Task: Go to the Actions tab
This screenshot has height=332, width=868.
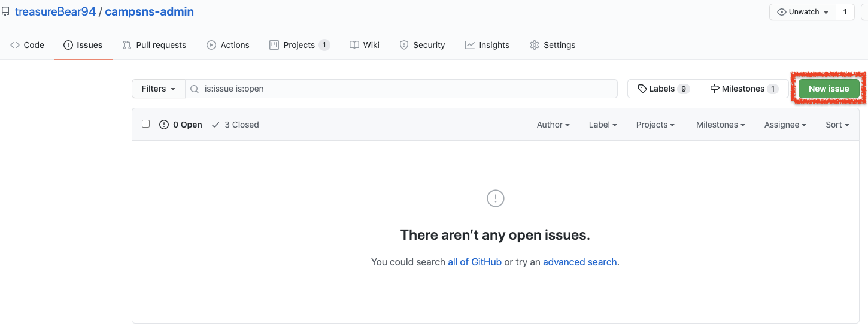Action: pos(227,45)
